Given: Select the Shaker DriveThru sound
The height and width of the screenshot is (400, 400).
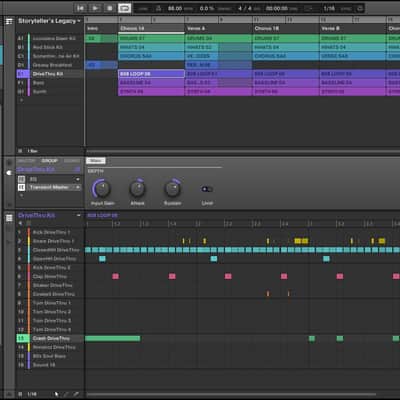Looking at the screenshot, I should tap(50, 285).
